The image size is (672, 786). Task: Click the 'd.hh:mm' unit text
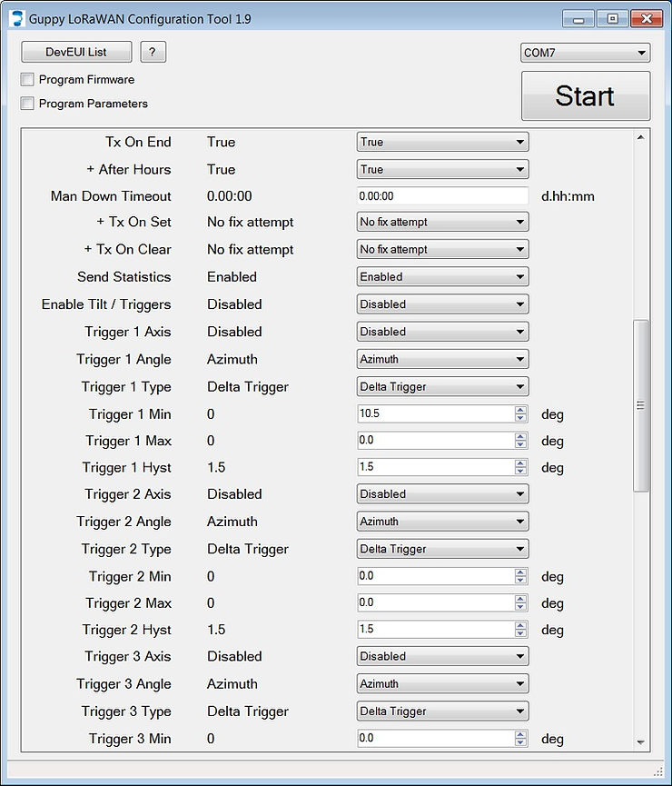coord(568,196)
